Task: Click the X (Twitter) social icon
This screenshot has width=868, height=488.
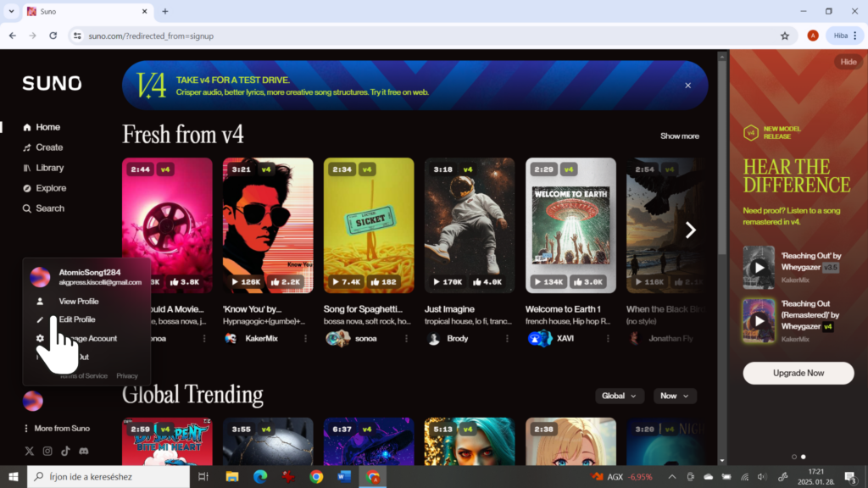Action: pos(30,452)
